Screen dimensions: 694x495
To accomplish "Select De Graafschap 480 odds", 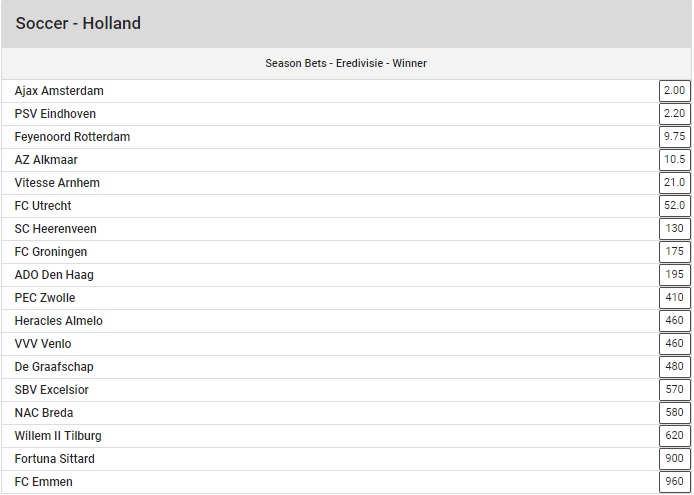I will [x=675, y=367].
